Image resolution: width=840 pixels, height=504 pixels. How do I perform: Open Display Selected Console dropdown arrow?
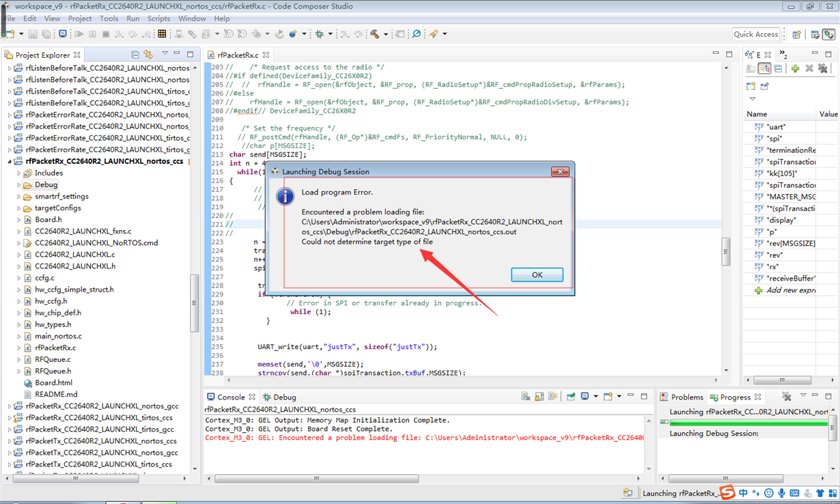pos(596,397)
